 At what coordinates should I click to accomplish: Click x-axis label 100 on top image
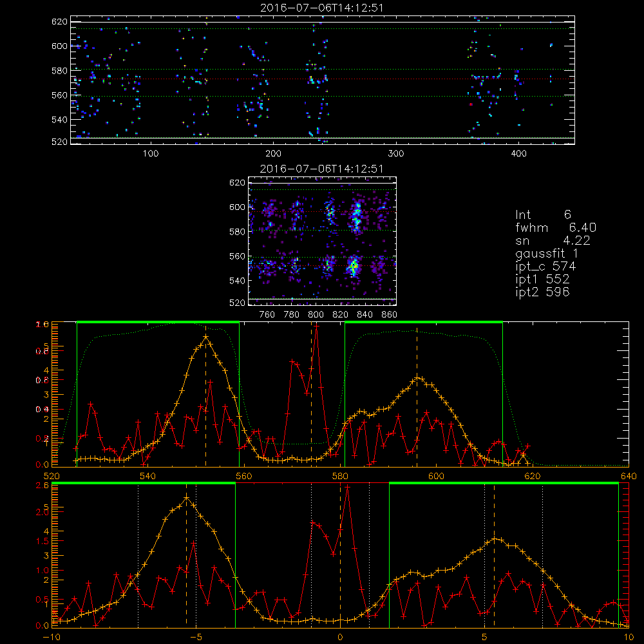(x=151, y=154)
